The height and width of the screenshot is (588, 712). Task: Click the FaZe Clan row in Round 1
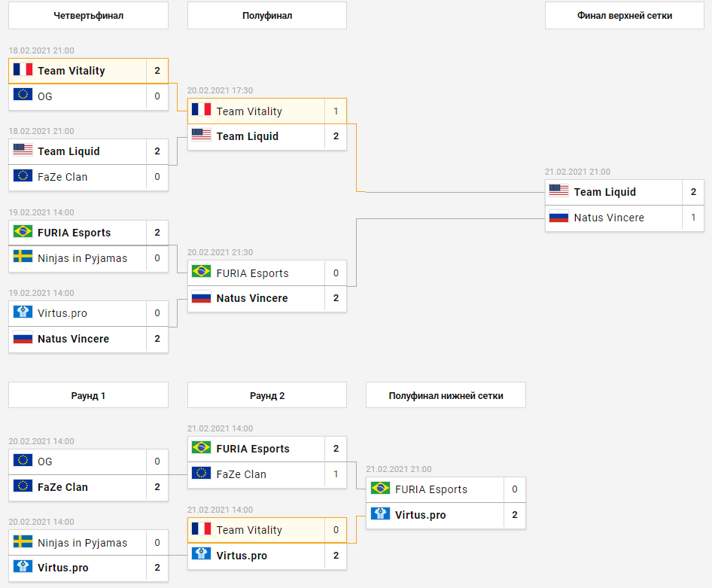pyautogui.click(x=88, y=488)
